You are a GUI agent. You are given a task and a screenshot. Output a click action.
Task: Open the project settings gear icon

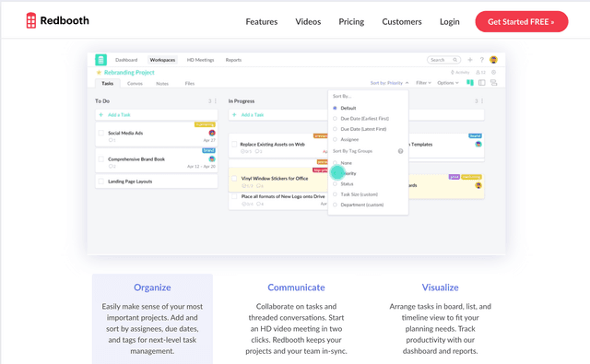pos(494,72)
